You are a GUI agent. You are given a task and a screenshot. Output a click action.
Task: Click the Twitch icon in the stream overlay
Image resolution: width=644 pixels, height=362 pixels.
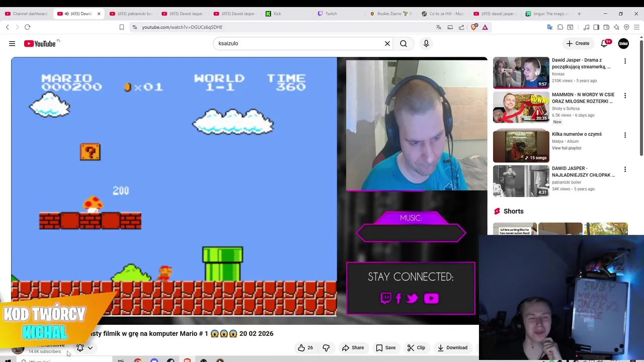(x=386, y=298)
